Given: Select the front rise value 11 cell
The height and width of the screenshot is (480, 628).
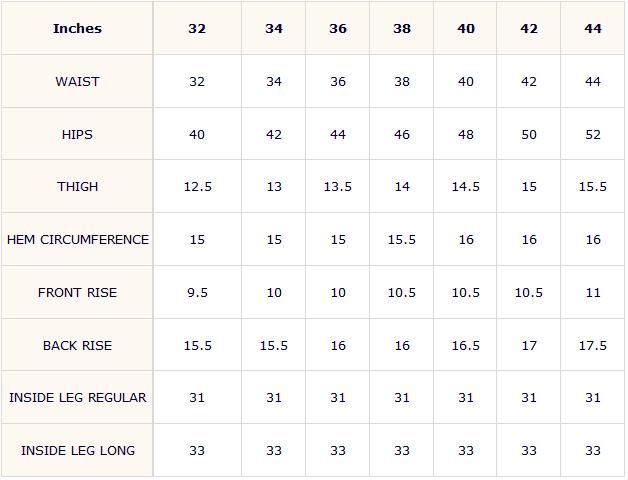Looking at the screenshot, I should pos(593,292).
